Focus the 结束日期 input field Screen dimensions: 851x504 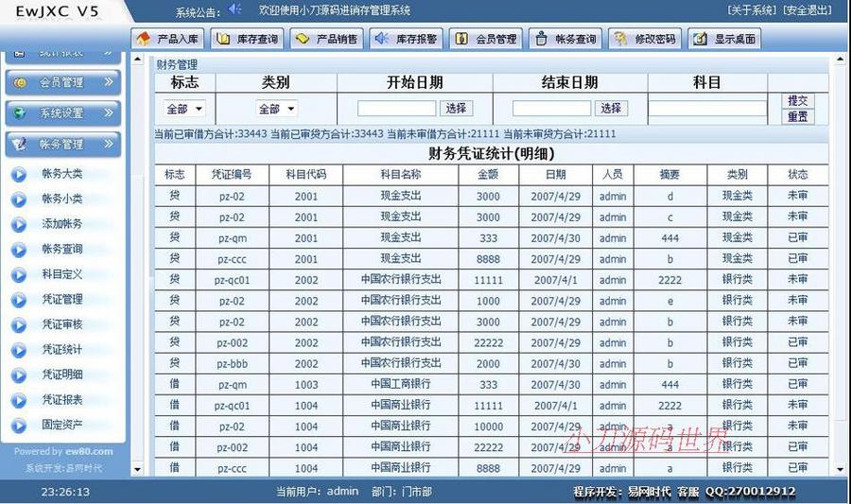pyautogui.click(x=552, y=109)
